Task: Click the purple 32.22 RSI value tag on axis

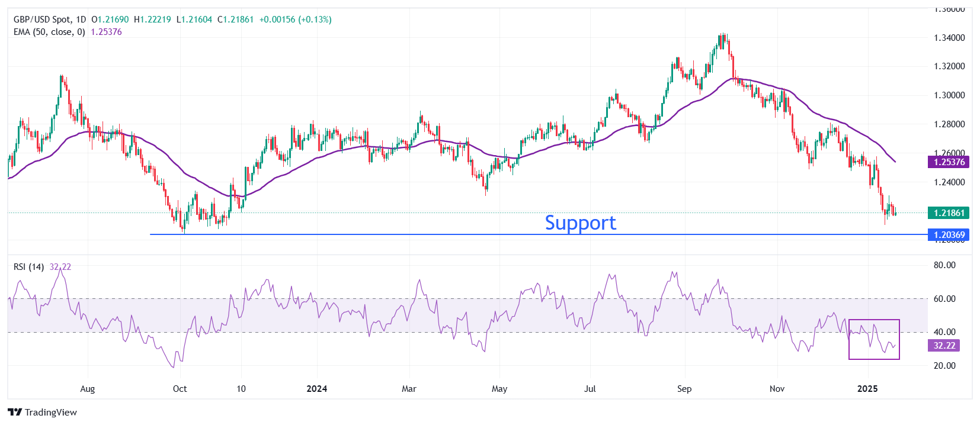Action: pyautogui.click(x=944, y=346)
